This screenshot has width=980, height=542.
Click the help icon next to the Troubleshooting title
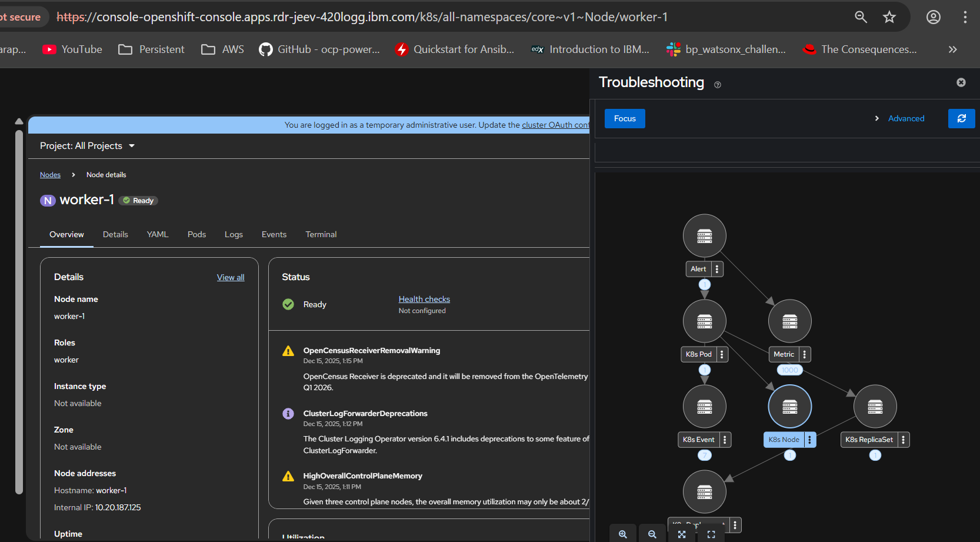[x=717, y=85]
